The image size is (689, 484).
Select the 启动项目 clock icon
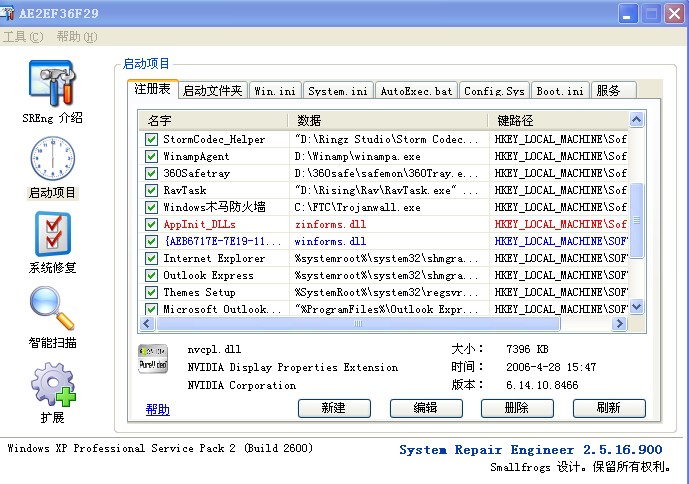point(53,159)
